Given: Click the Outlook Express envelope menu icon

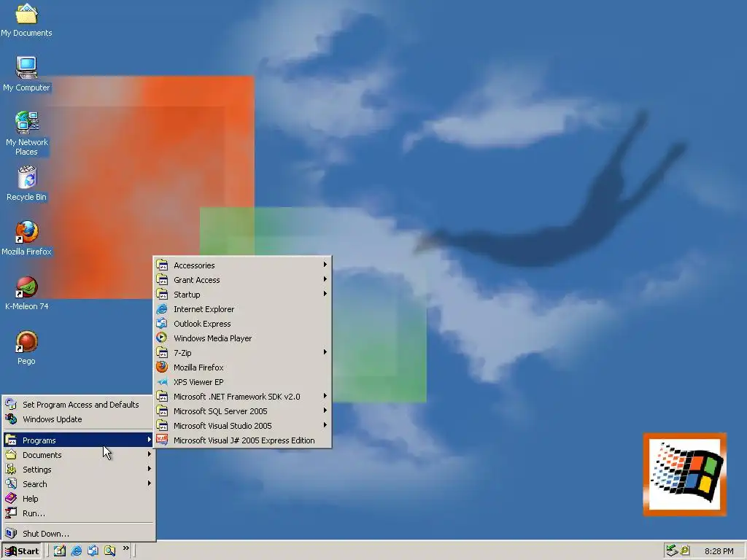Looking at the screenshot, I should [x=162, y=323].
